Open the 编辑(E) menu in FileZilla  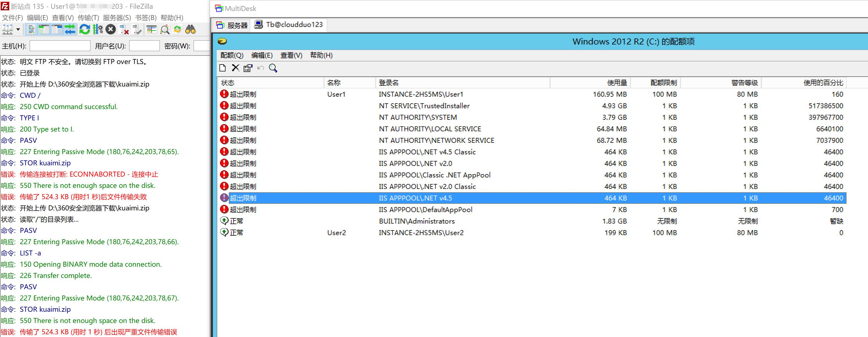tap(37, 18)
